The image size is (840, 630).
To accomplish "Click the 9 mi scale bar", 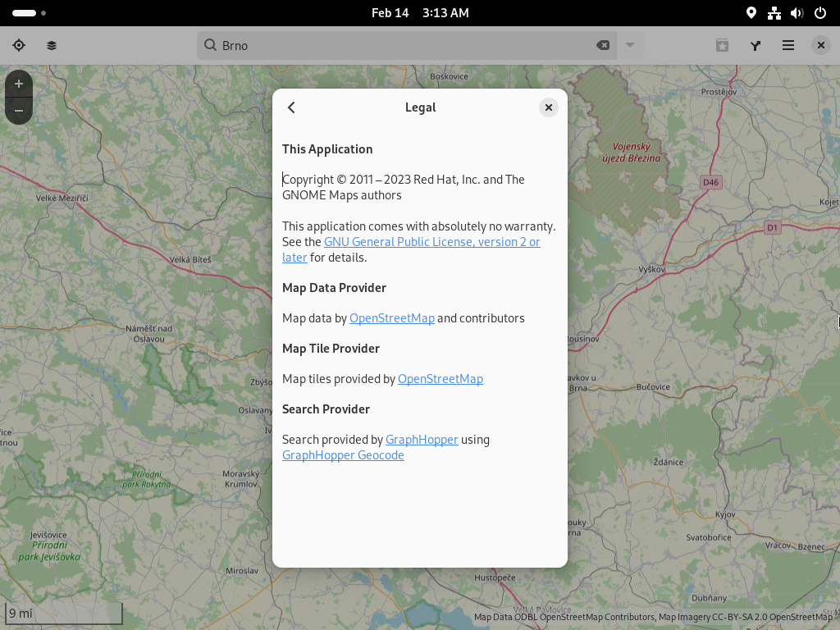I will coord(64,614).
